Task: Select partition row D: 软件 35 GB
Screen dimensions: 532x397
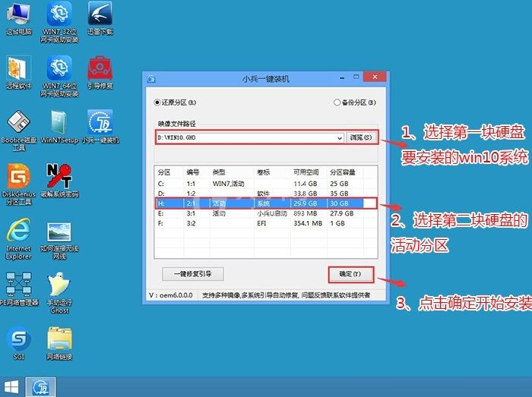Action: [266, 194]
